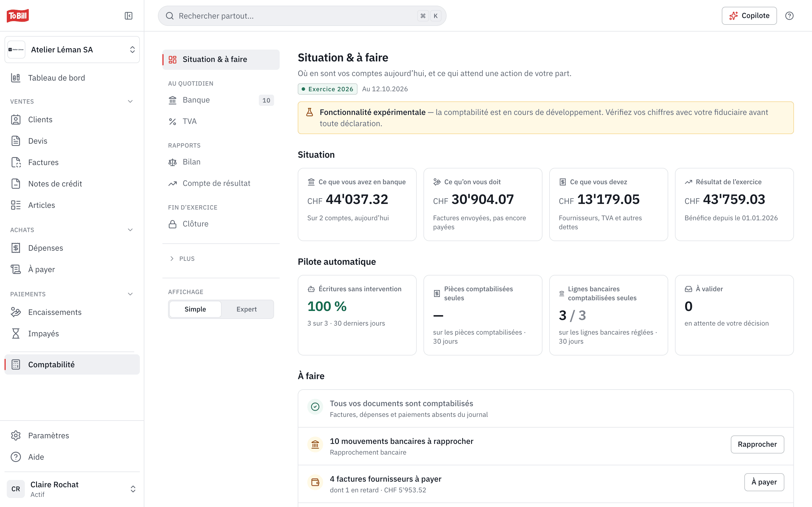Open Clôture padlock icon entry
The width and height of the screenshot is (812, 507).
point(173,224)
